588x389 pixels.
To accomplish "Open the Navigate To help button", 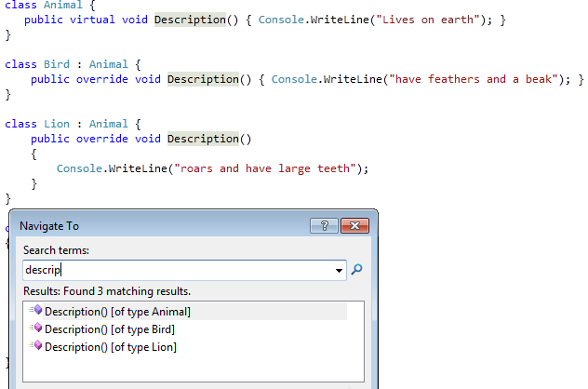I will tap(324, 226).
